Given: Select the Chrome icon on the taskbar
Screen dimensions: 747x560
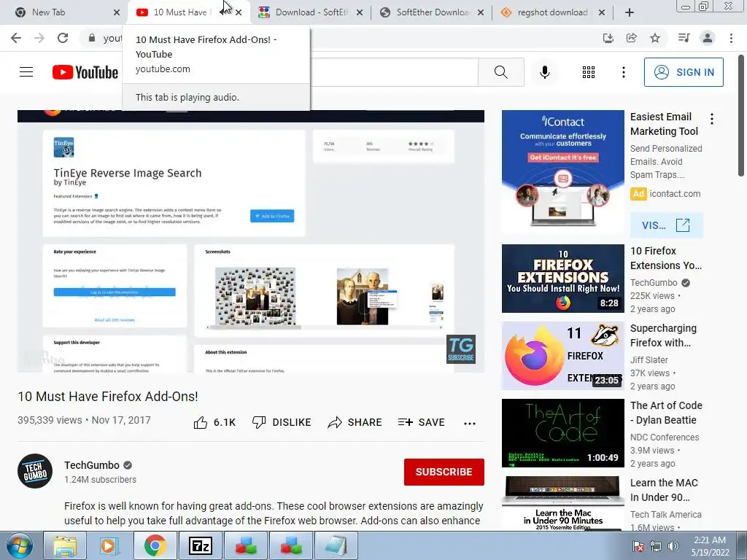Looking at the screenshot, I should 155,545.
